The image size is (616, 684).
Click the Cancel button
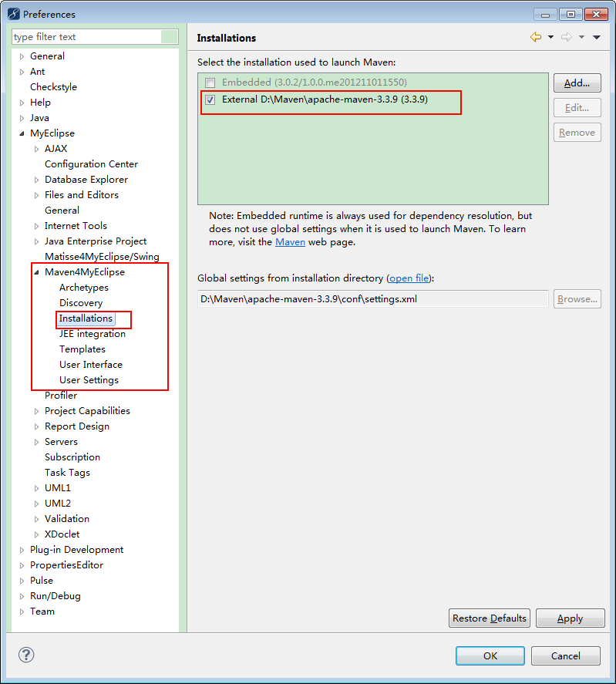[566, 655]
